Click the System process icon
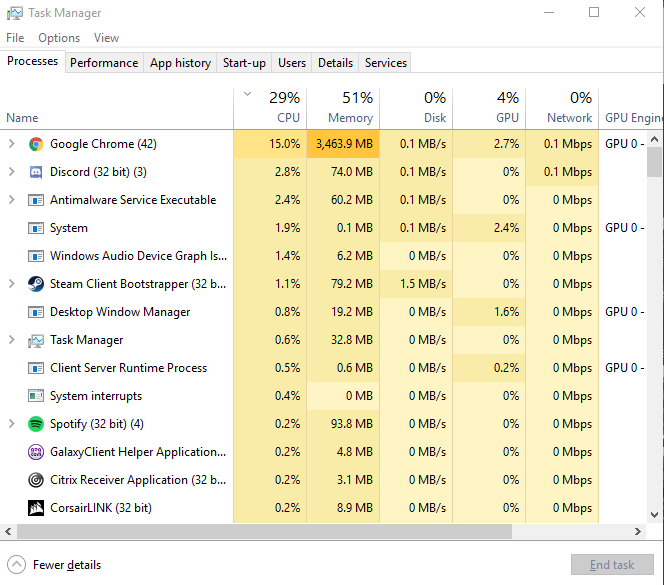664x585 pixels. point(36,228)
